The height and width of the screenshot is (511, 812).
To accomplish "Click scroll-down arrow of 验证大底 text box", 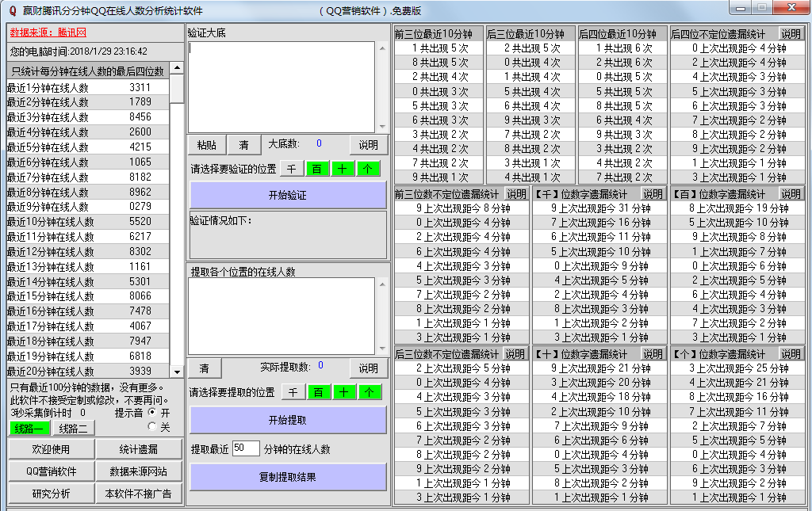I will point(382,126).
